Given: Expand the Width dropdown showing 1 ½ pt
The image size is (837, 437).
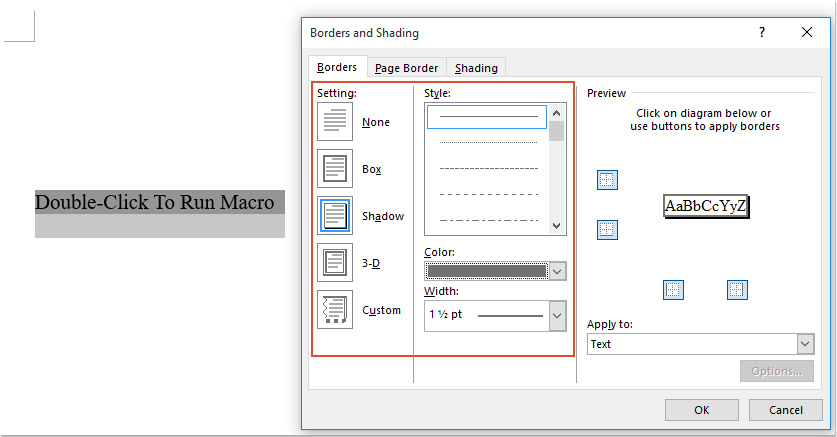Looking at the screenshot, I should click(x=558, y=316).
